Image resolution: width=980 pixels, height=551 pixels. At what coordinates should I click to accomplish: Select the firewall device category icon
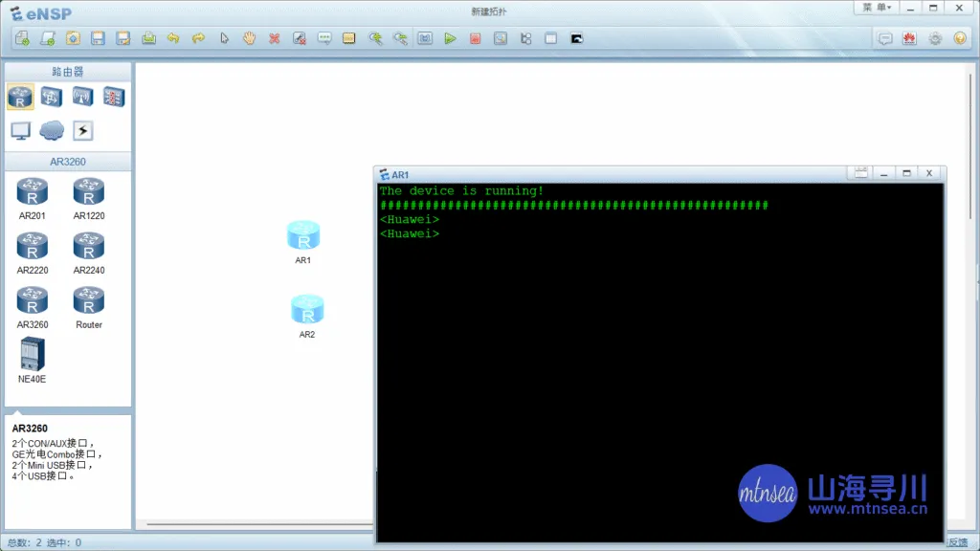114,97
